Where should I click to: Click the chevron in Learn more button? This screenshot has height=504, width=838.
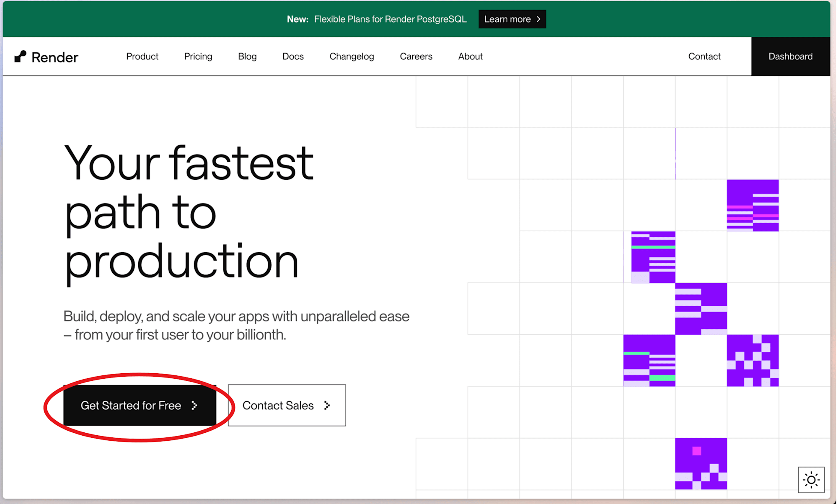point(540,19)
